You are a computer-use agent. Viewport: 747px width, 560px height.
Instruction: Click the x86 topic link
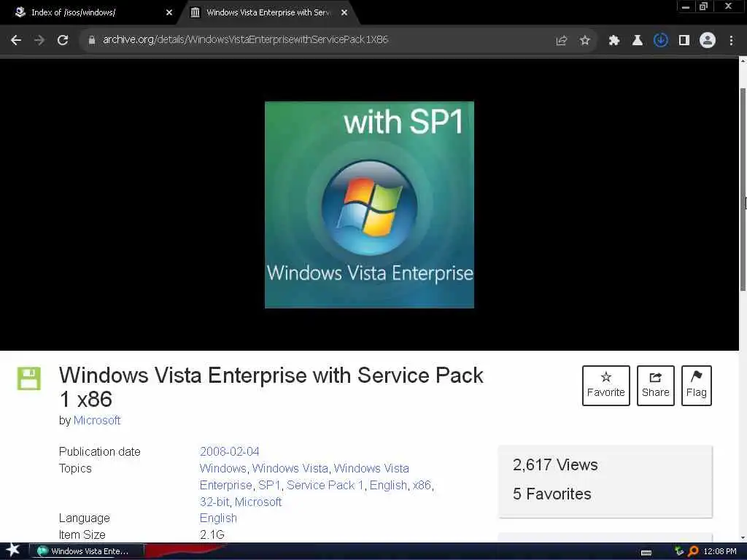pyautogui.click(x=422, y=485)
